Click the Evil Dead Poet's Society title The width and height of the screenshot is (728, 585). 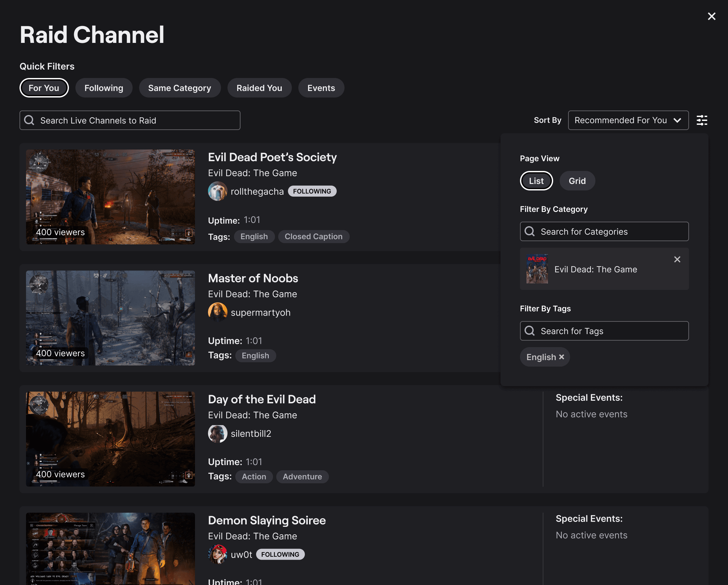pos(272,157)
